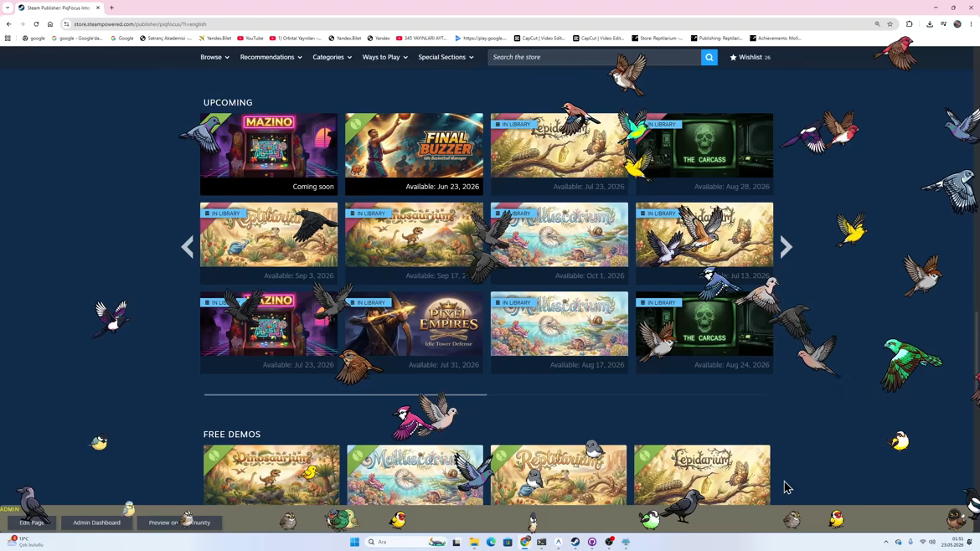Open the Publishing: Reptilari... bookmark
Image resolution: width=980 pixels, height=551 pixels.
(716, 39)
